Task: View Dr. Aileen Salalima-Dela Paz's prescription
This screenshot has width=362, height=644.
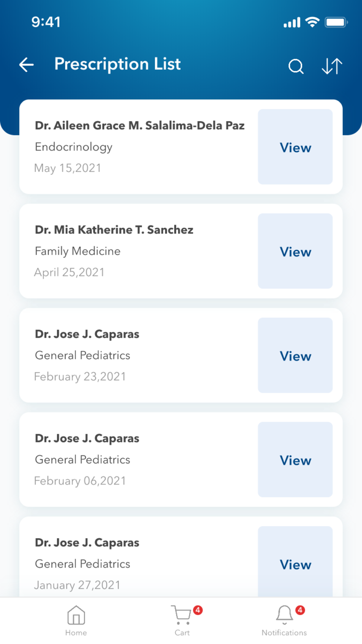Action: point(295,147)
